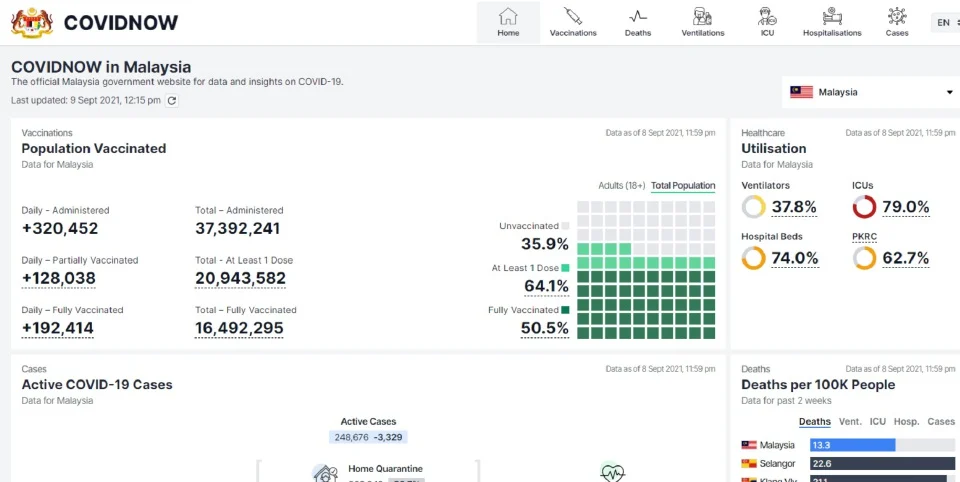This screenshot has width=960, height=482.
Task: Click the Hospital Beds utilisation ring
Action: 754,258
